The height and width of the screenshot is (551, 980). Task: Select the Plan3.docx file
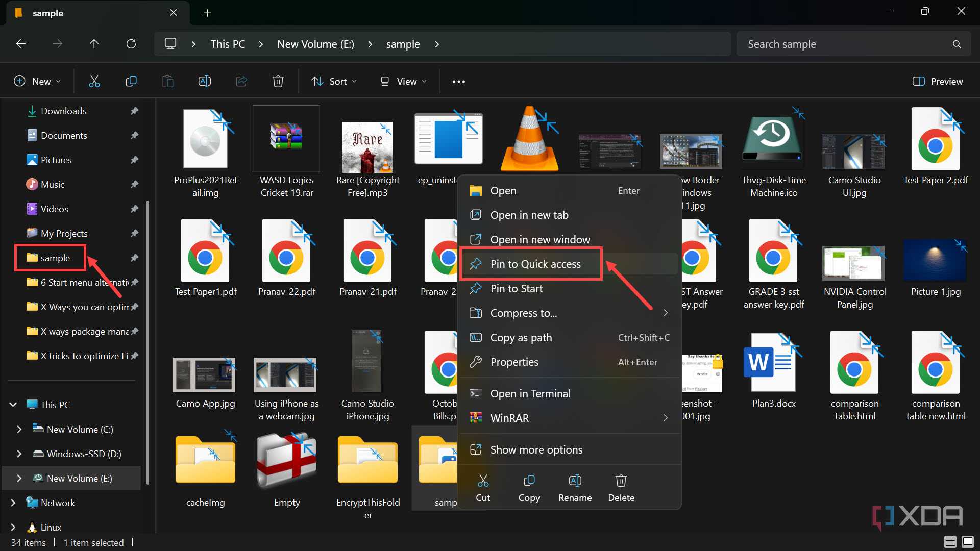click(x=774, y=371)
